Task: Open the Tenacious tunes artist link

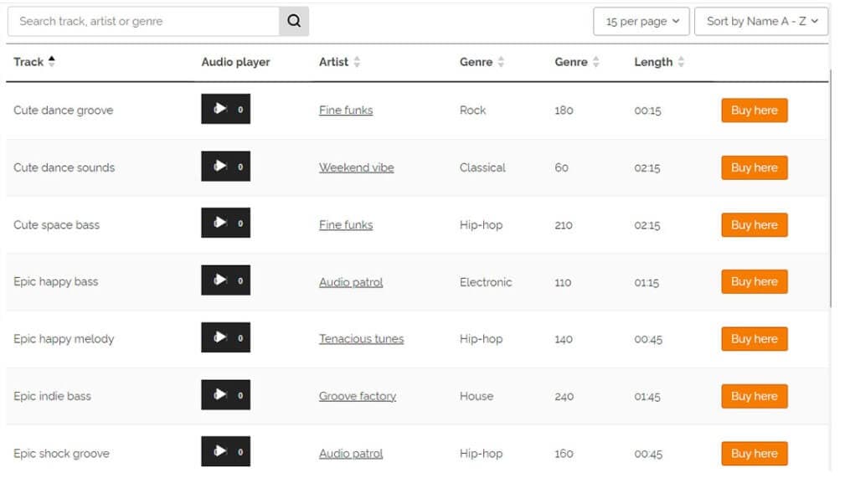Action: [361, 339]
